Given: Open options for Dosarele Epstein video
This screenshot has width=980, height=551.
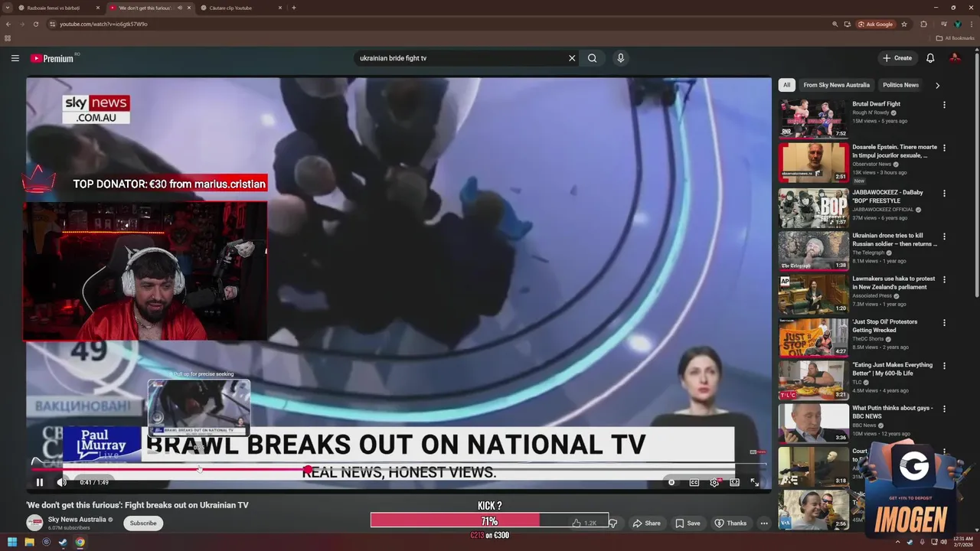Looking at the screenshot, I should 944,148.
